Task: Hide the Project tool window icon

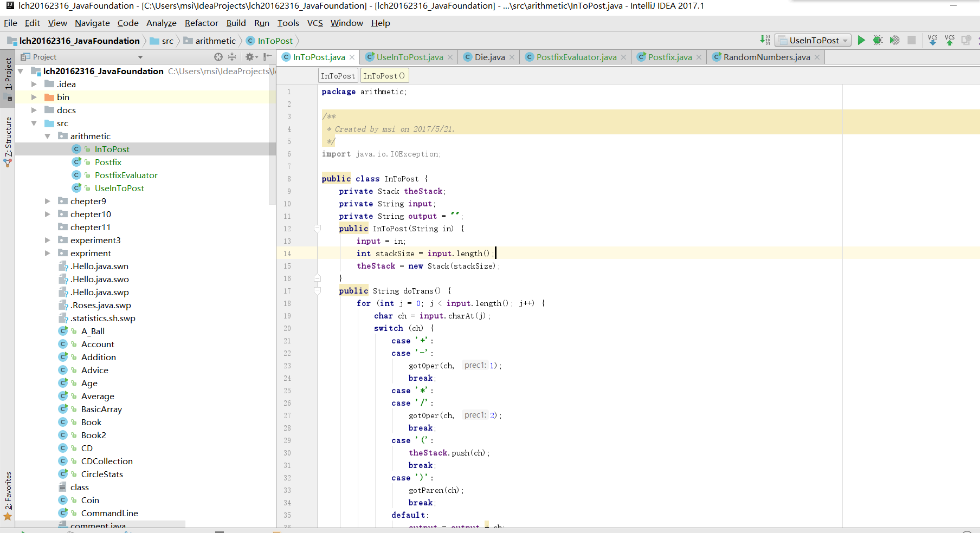Action: (x=267, y=57)
